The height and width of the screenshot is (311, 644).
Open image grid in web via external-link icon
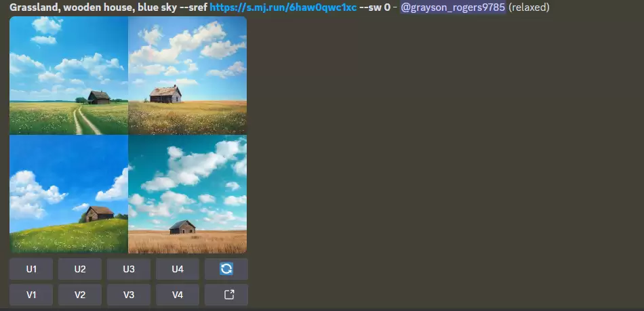point(226,295)
